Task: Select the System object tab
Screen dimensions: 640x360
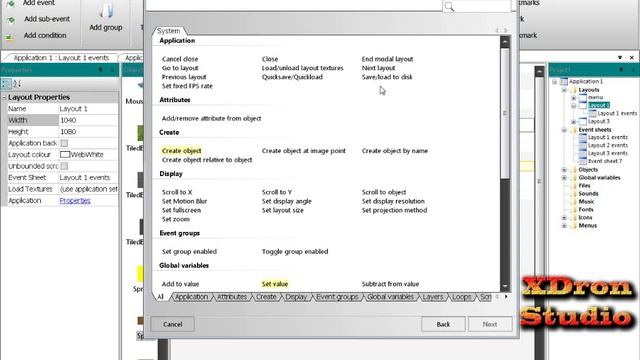Action: 169,31
